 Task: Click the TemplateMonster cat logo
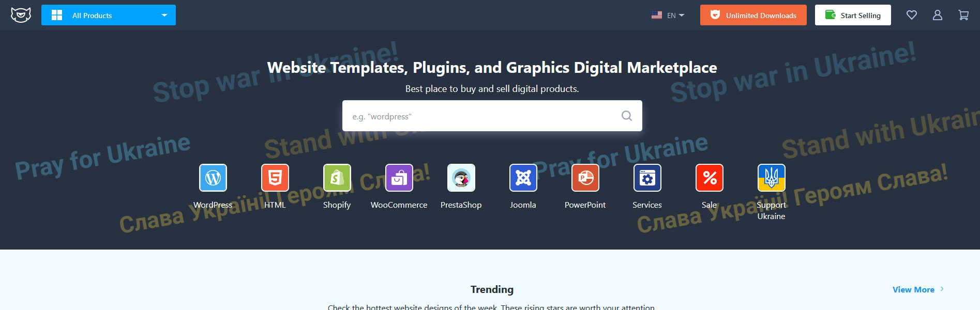point(21,15)
